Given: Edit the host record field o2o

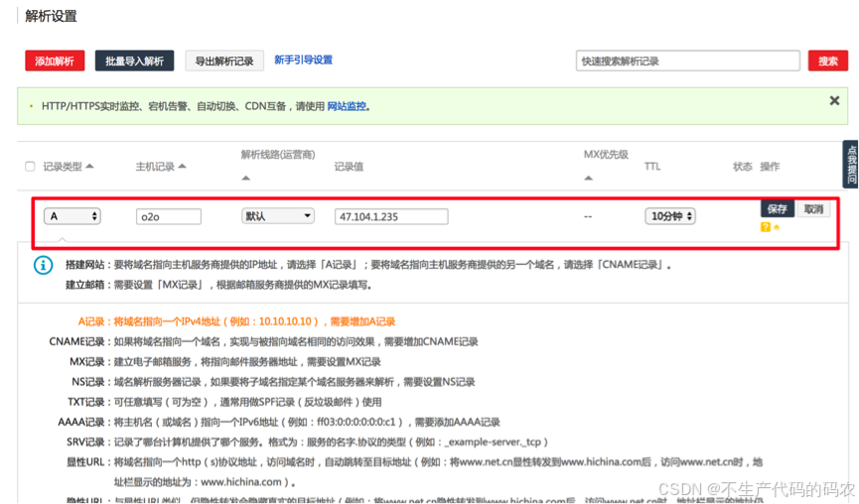Looking at the screenshot, I should [169, 216].
